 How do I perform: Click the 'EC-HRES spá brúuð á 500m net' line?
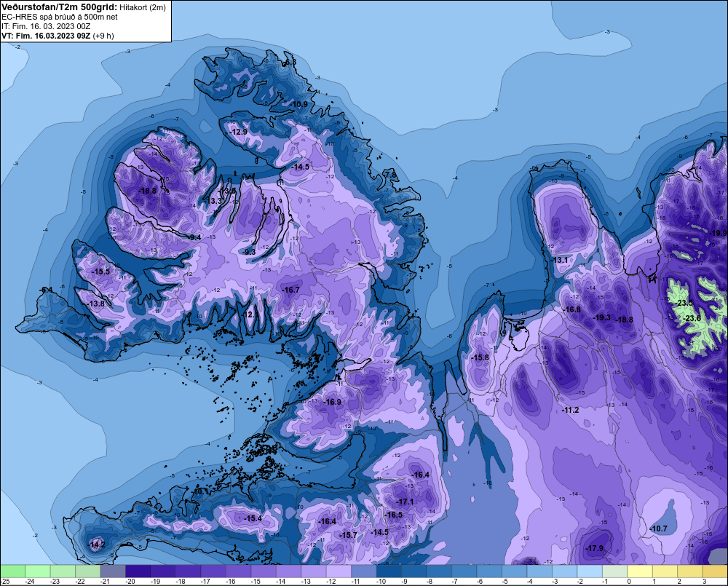(x=60, y=17)
